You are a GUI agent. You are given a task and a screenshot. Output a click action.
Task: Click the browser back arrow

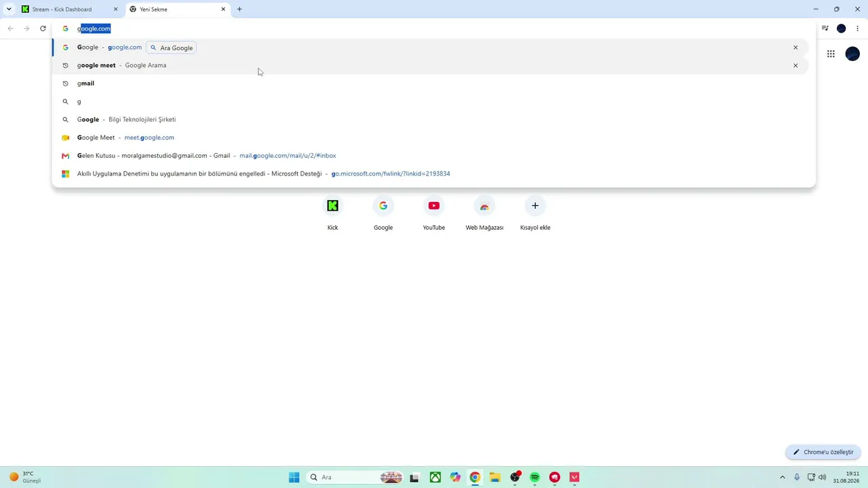[10, 28]
